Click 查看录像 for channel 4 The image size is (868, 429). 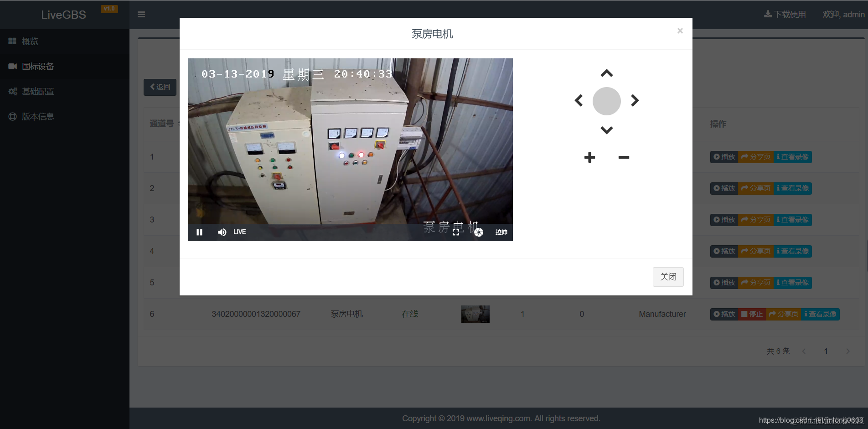tap(793, 251)
